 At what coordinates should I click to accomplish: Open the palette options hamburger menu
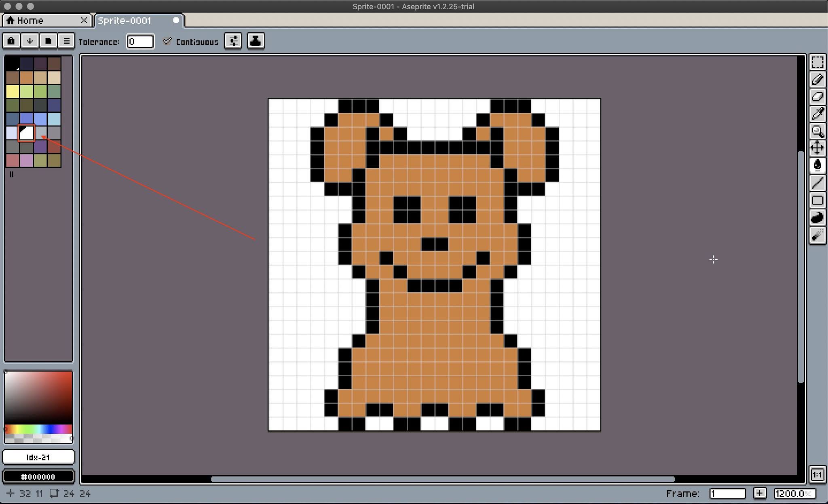point(66,41)
